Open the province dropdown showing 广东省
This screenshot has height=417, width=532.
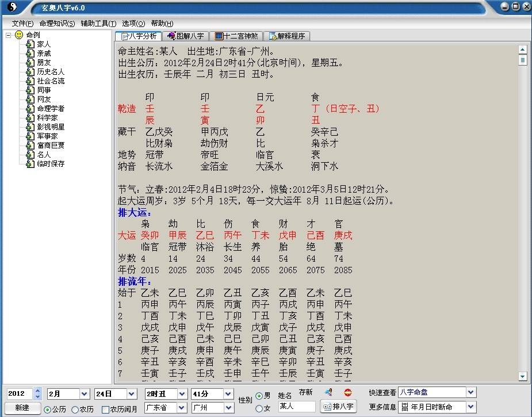coord(182,407)
